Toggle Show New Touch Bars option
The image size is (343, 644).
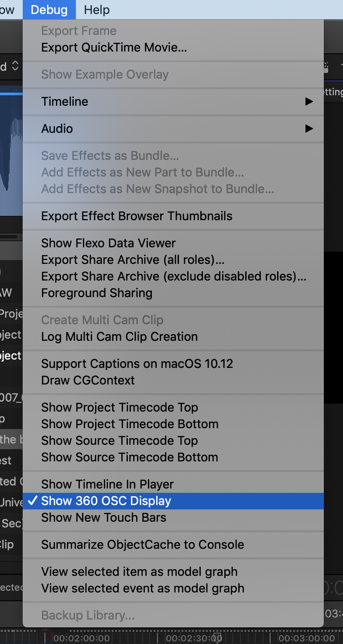[x=103, y=517]
